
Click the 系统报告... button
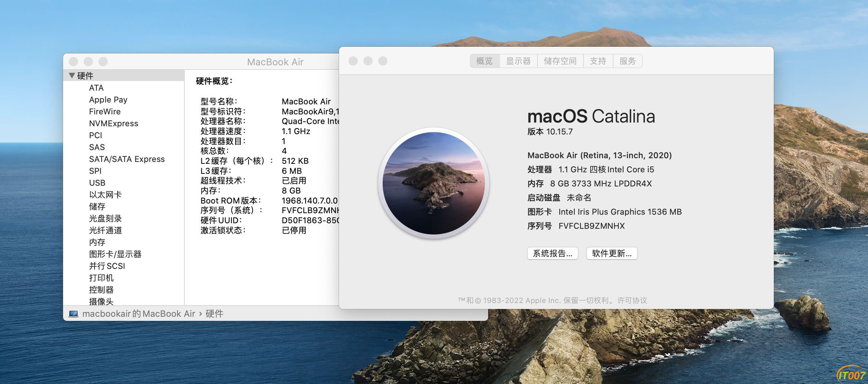tap(552, 253)
